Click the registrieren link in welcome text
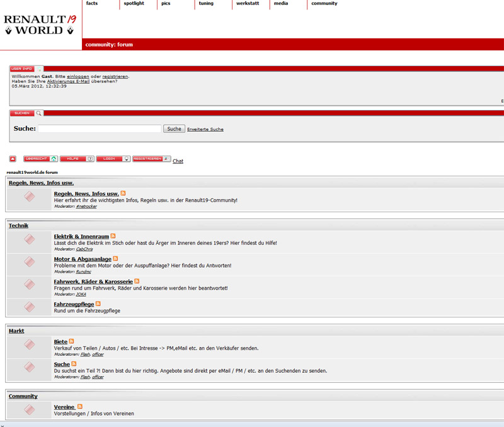 (115, 76)
